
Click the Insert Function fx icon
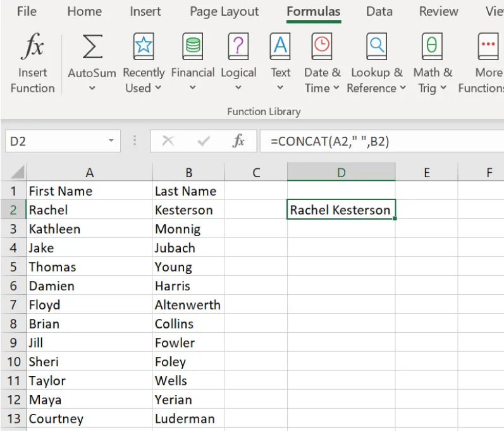coord(32,48)
